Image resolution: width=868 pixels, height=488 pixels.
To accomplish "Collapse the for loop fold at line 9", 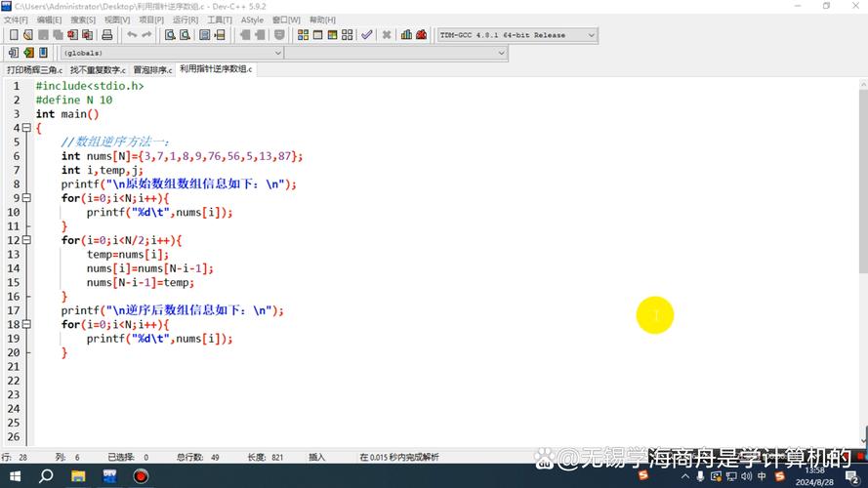I will pyautogui.click(x=28, y=198).
